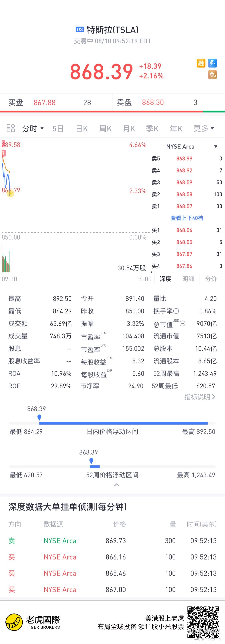Select the 买1 868.06 order row
Image resolution: width=225 pixels, height=644 pixels.
[187, 230]
